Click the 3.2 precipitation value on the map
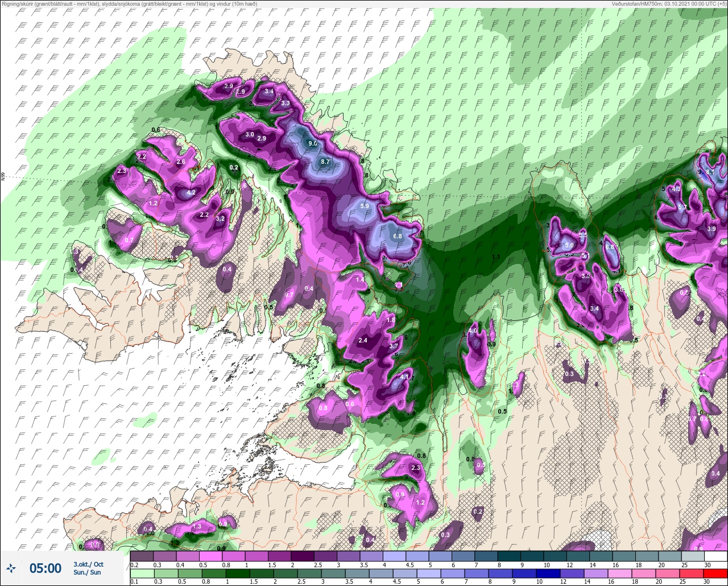The height and width of the screenshot is (586, 728). click(x=221, y=218)
